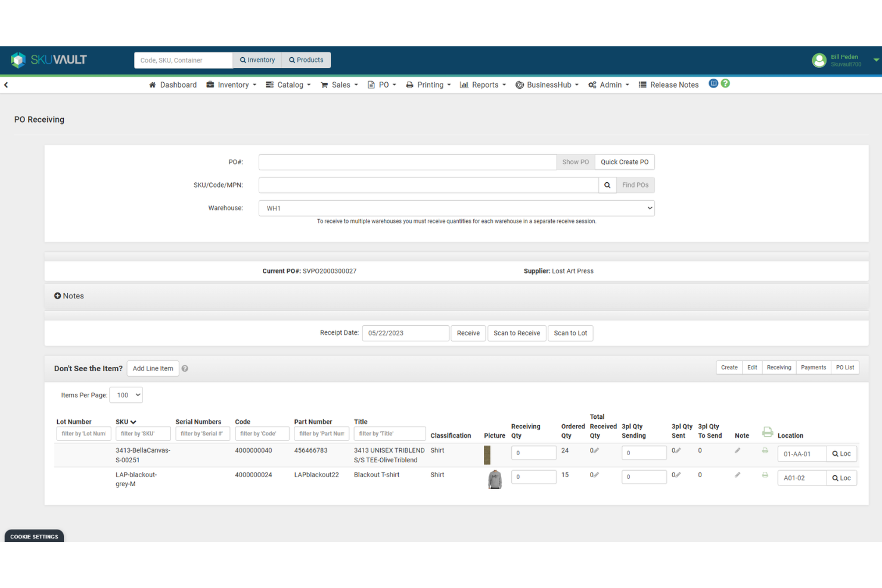Click the magnifier search icon next to SKU/Code/MPN
The width and height of the screenshot is (882, 588).
click(x=607, y=185)
